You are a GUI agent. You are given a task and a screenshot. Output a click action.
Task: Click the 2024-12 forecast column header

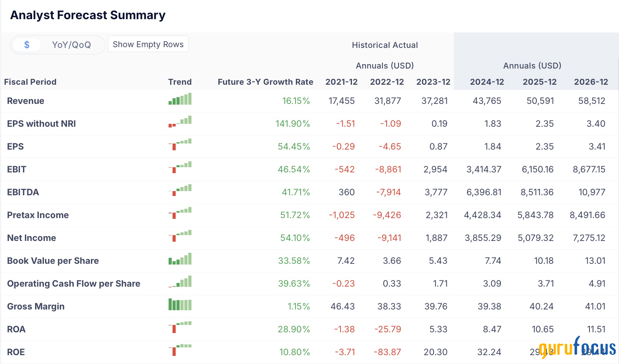(x=487, y=82)
